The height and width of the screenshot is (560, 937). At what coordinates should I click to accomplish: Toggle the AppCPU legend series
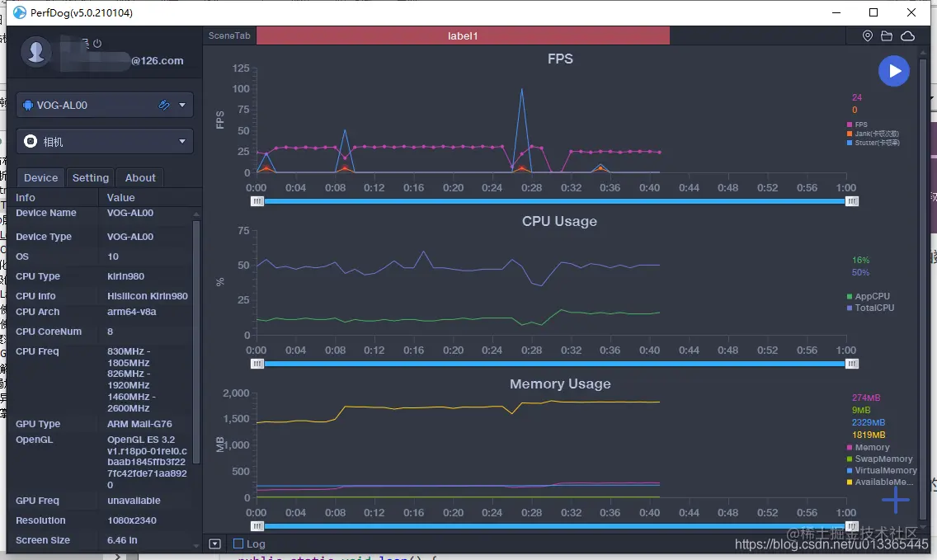(x=869, y=296)
